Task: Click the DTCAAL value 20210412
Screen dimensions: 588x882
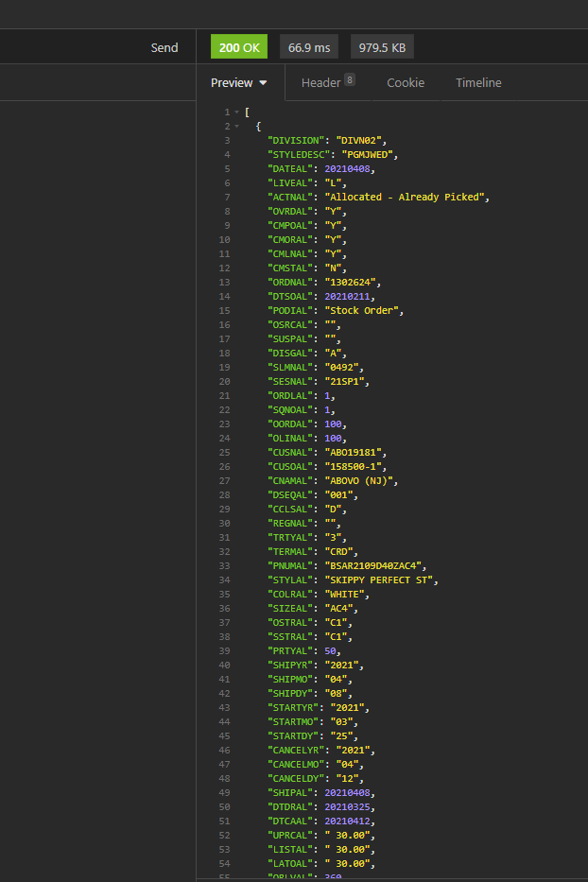Action: (x=347, y=821)
